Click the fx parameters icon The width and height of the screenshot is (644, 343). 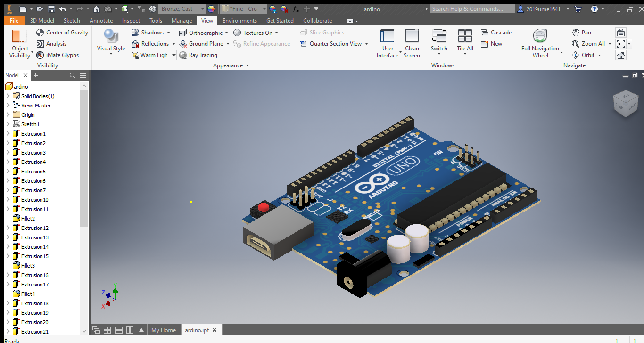point(296,9)
